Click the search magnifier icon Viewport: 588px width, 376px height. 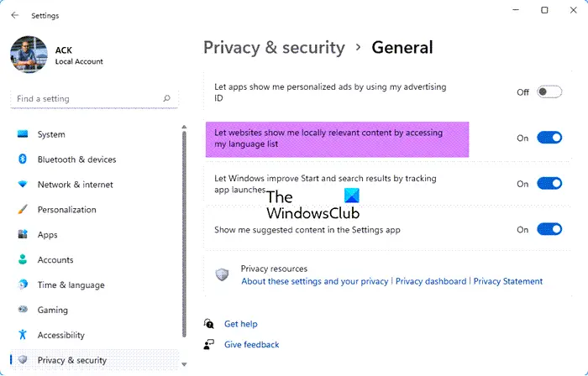(x=166, y=98)
